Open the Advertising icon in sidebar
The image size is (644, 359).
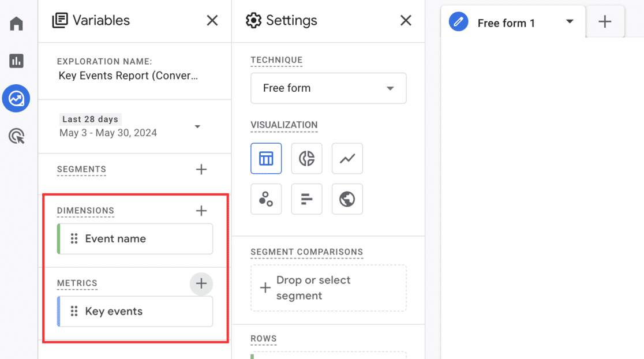pos(17,136)
